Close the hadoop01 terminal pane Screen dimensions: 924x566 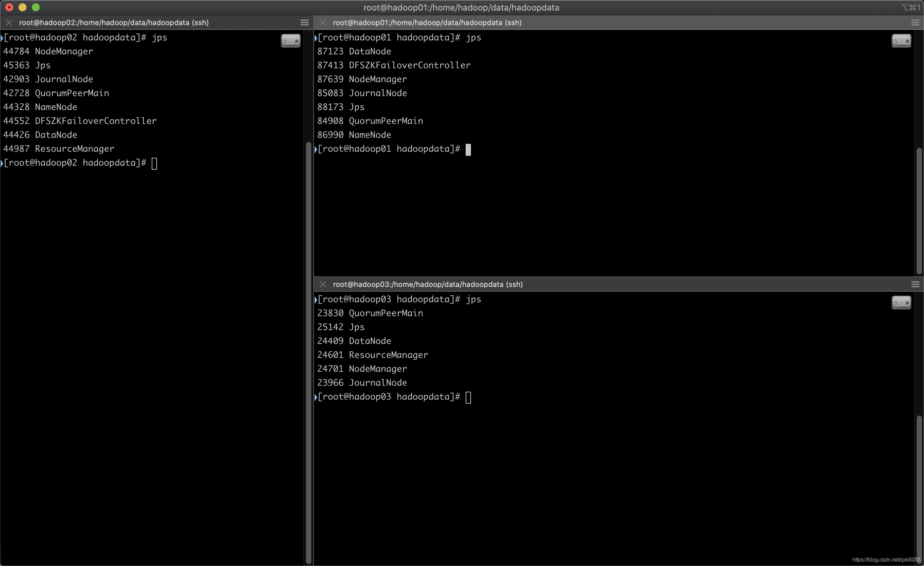click(323, 23)
